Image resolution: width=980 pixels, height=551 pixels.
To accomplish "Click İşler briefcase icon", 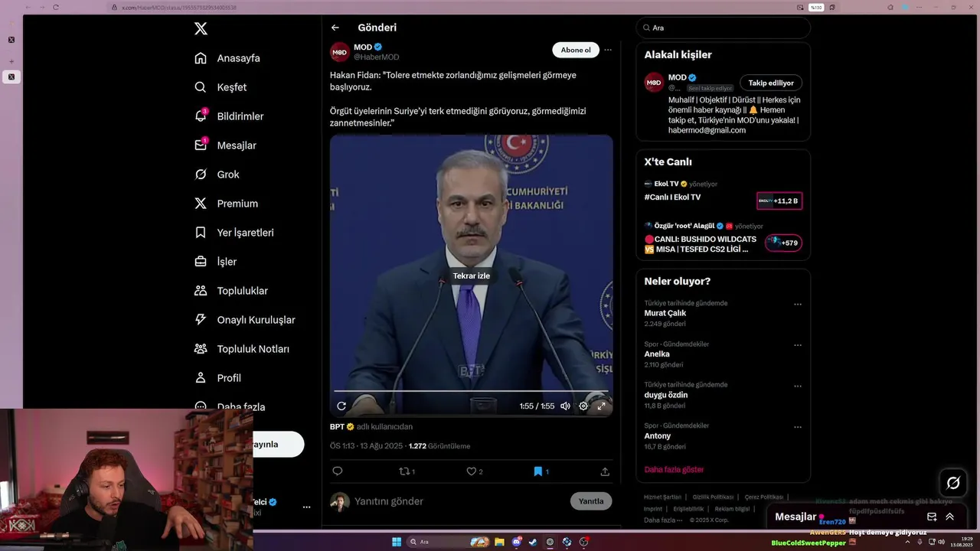I will [x=201, y=262].
